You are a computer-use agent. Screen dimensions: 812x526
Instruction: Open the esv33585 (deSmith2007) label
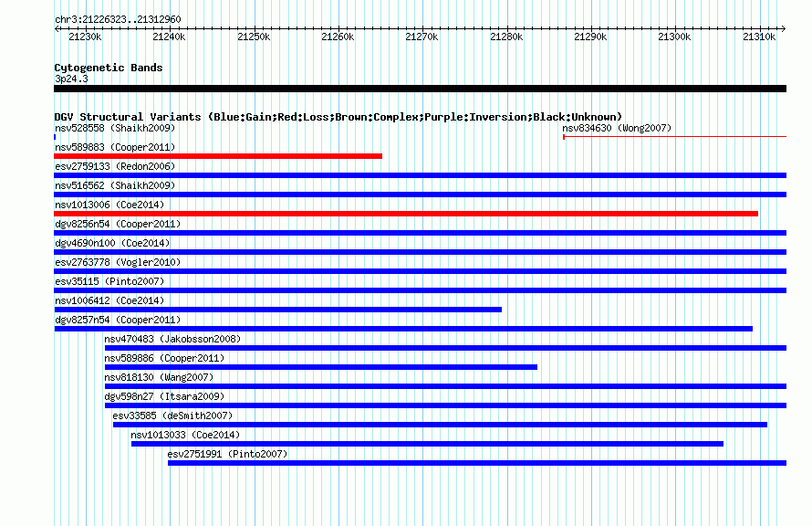tap(172, 416)
